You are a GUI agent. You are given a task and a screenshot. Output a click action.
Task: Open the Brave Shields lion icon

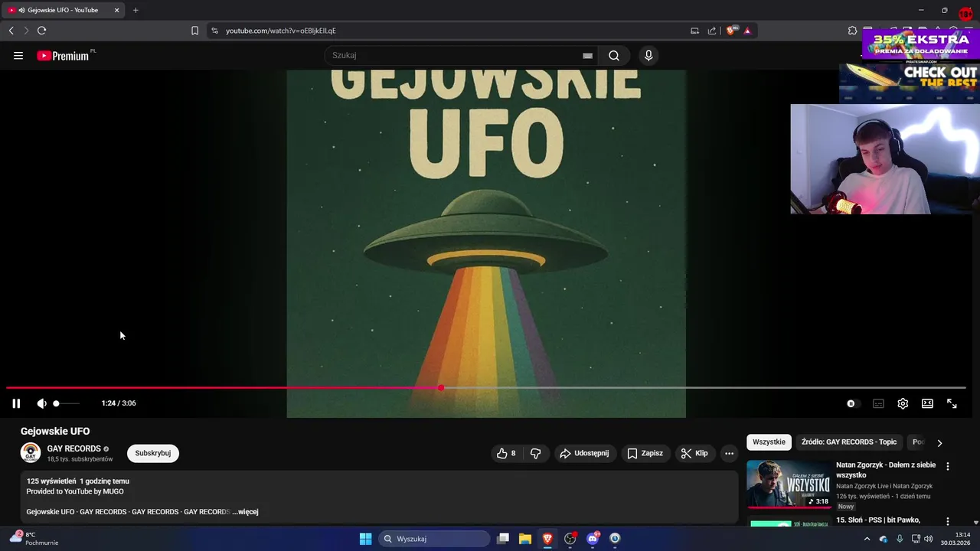tap(730, 31)
